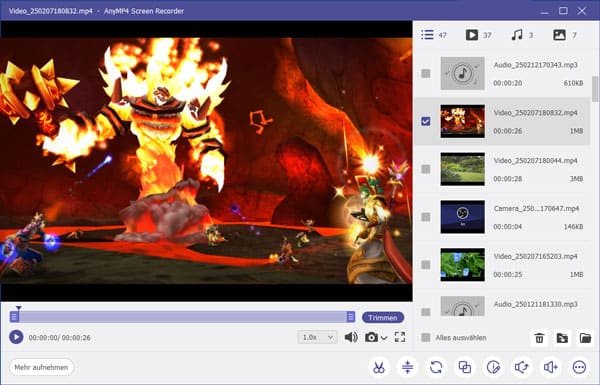Check the Audio_250121181330.mp3 checkbox

[426, 312]
